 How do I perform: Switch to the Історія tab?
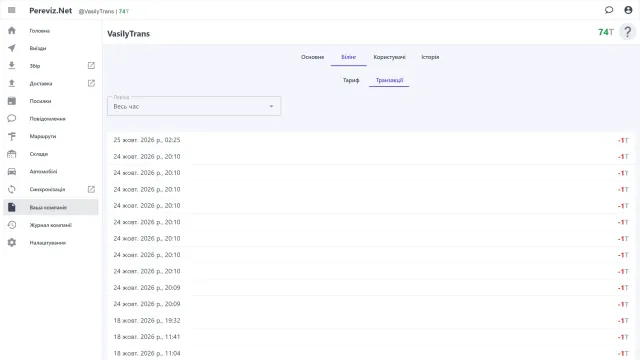(430, 57)
